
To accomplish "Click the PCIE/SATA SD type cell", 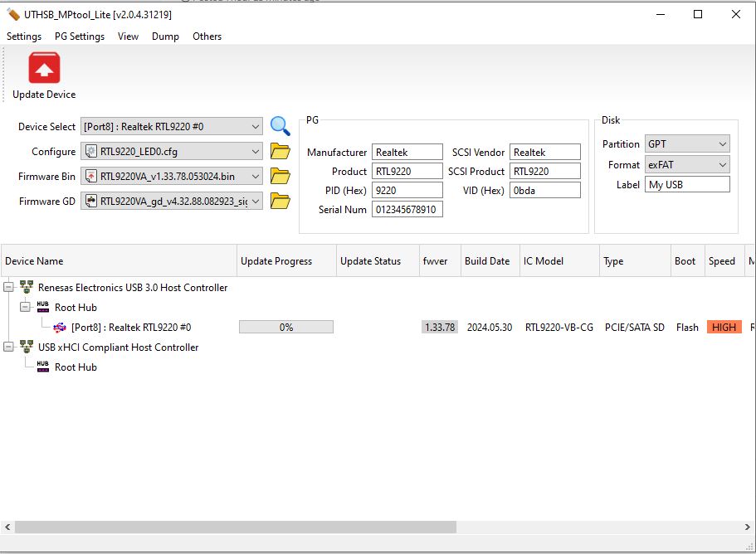I will coord(635,327).
